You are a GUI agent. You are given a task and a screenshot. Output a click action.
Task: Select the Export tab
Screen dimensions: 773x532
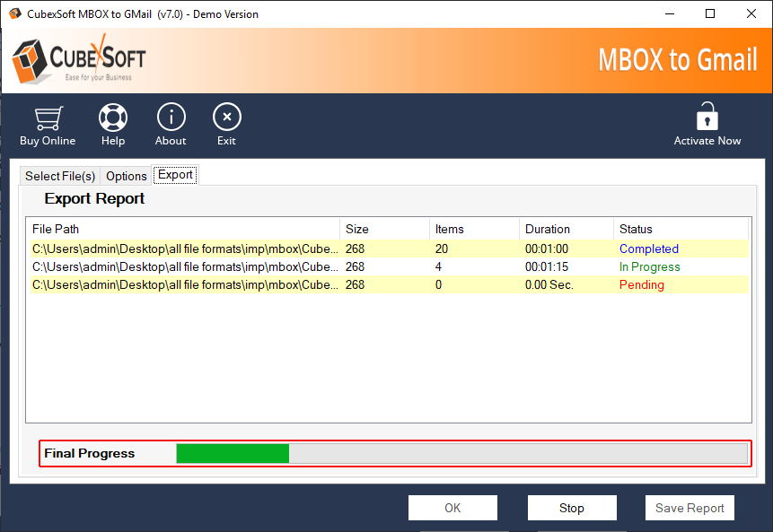coord(175,175)
